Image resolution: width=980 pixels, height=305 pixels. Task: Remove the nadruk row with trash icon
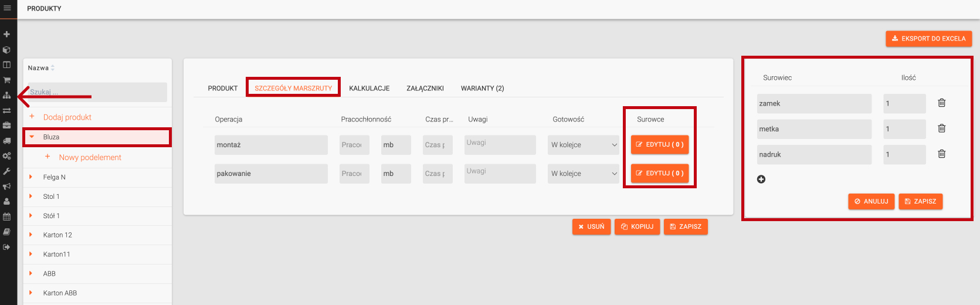tap(941, 154)
